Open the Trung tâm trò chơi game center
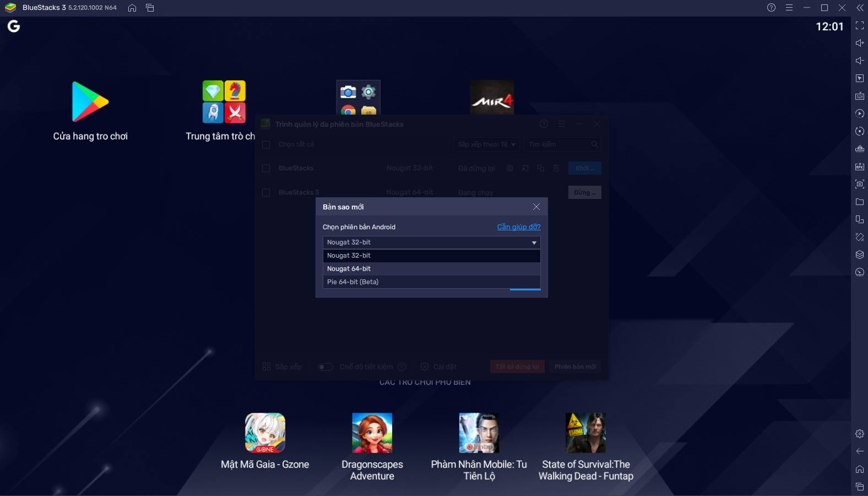The height and width of the screenshot is (496, 868). 224,102
